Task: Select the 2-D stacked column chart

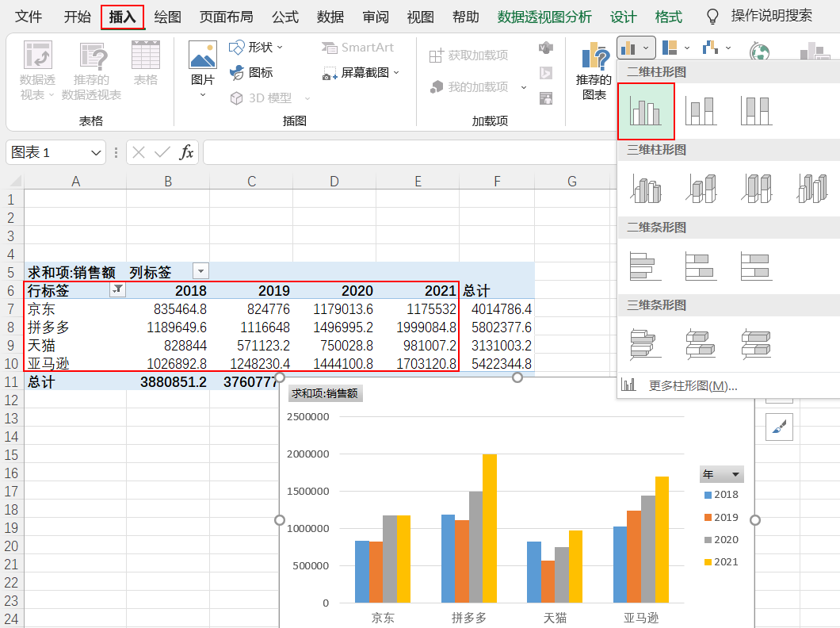Action: tap(701, 111)
